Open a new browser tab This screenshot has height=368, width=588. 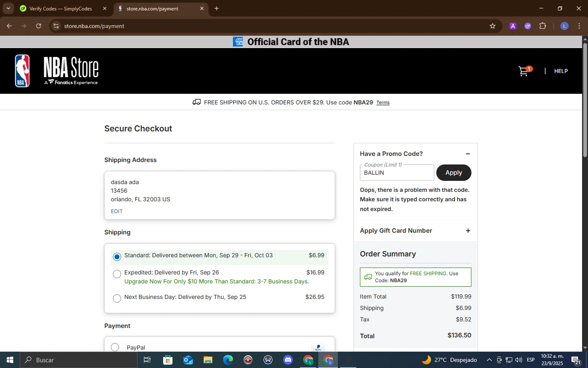point(216,8)
